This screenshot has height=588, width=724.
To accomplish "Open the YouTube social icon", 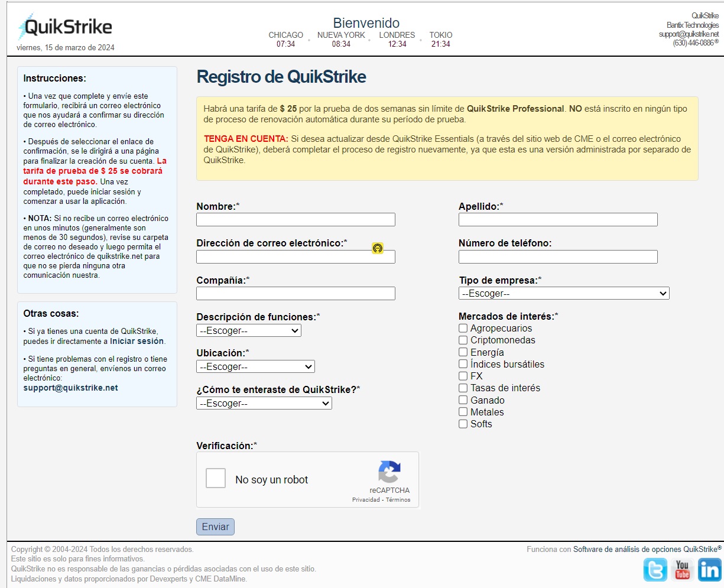I will (683, 570).
